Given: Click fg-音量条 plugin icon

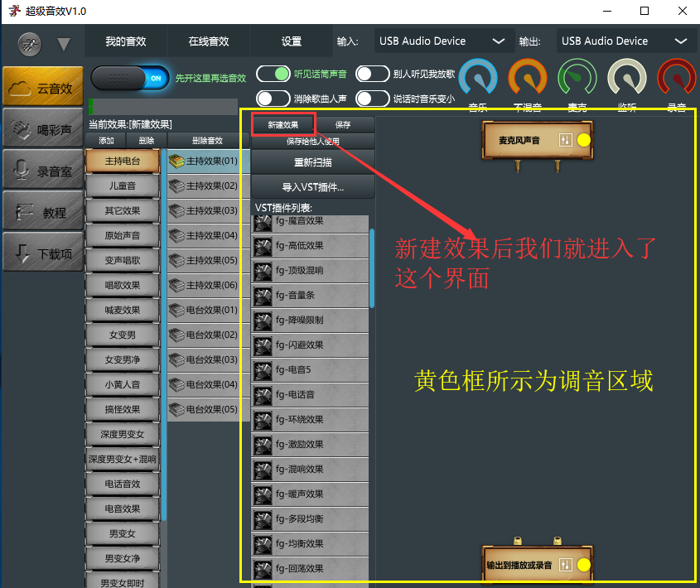Looking at the screenshot, I should click(263, 296).
